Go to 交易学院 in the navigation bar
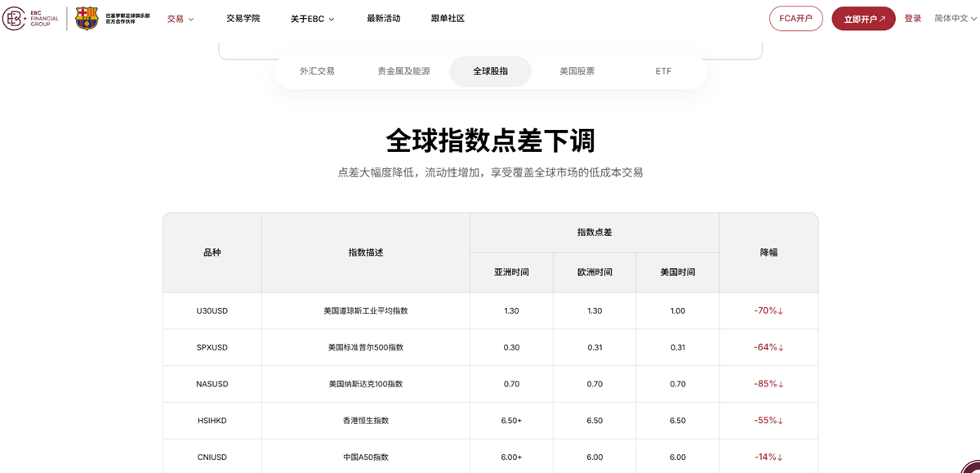 [x=244, y=17]
